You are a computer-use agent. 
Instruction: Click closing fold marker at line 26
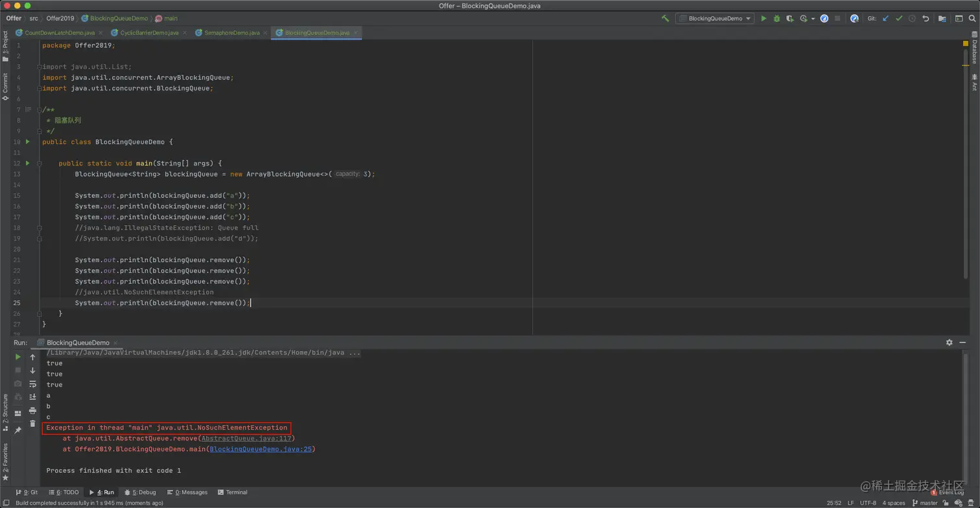coord(40,313)
